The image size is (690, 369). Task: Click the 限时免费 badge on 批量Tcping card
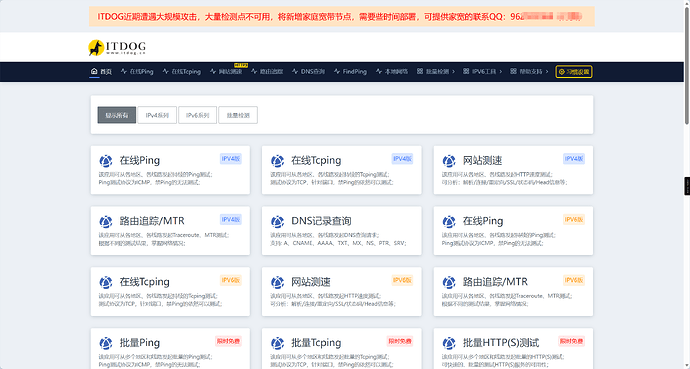coord(400,341)
